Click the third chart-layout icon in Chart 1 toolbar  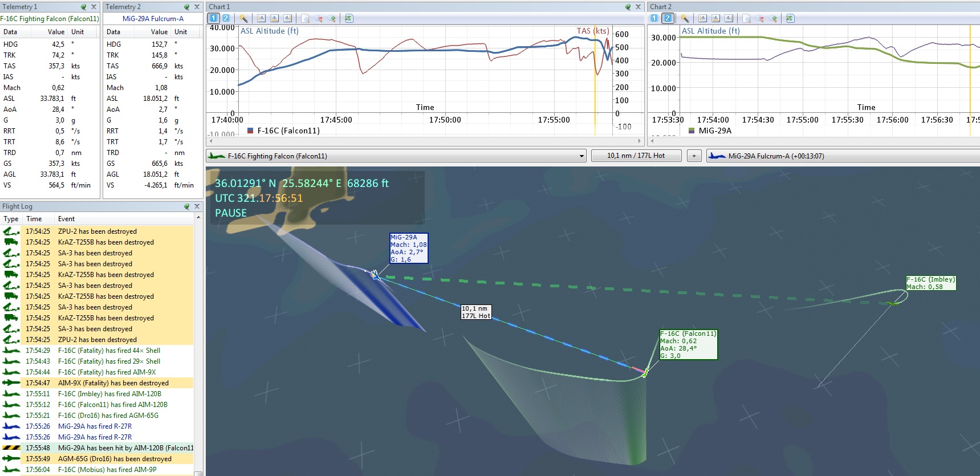[287, 18]
